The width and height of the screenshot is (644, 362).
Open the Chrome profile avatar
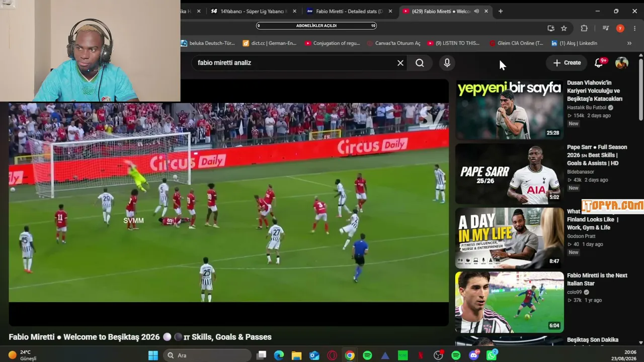pyautogui.click(x=620, y=28)
